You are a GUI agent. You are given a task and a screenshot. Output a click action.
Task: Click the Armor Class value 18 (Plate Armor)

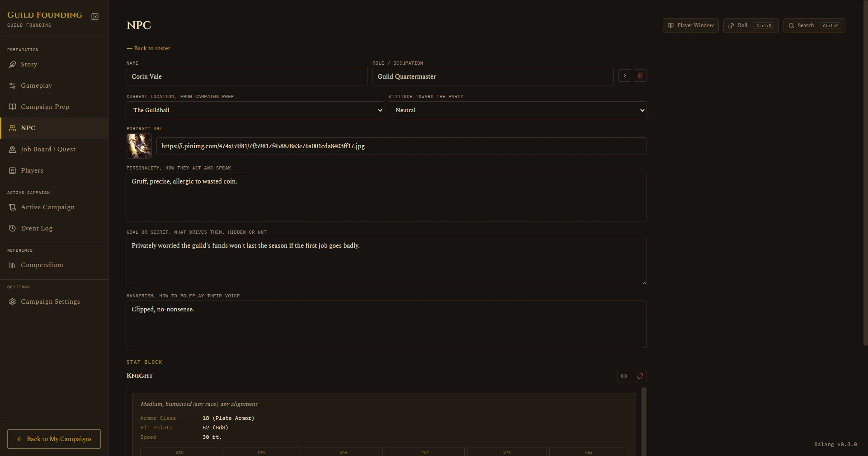pyautogui.click(x=228, y=418)
